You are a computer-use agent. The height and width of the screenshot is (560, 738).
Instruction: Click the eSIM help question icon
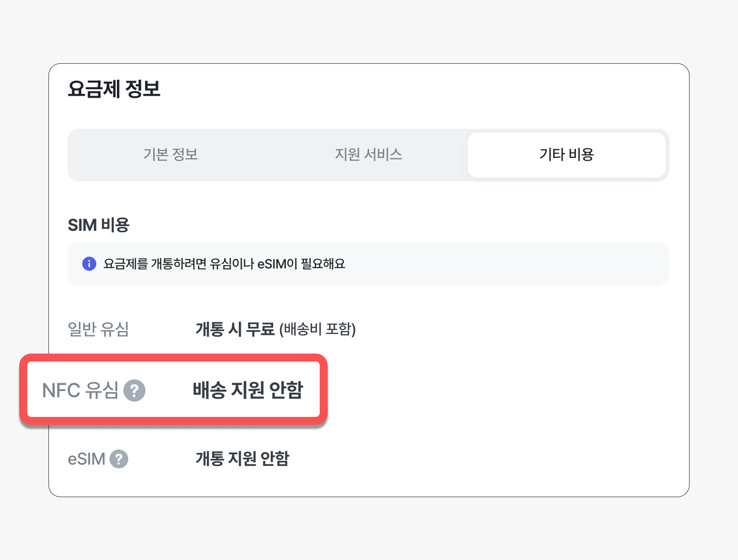click(119, 459)
